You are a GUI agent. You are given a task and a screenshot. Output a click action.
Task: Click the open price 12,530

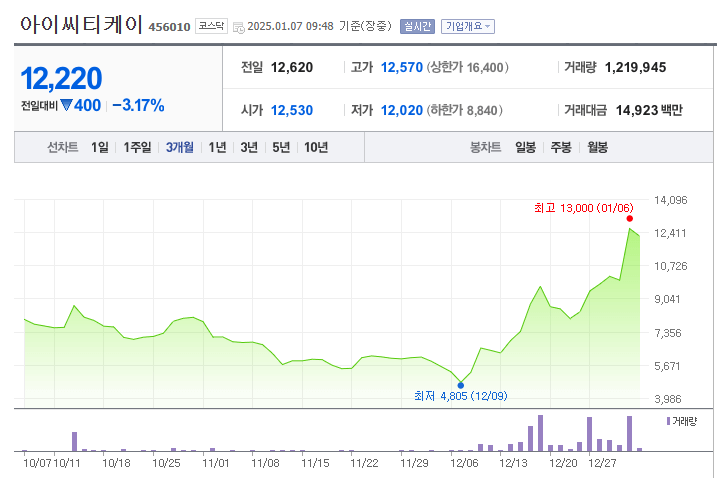pyautogui.click(x=292, y=110)
